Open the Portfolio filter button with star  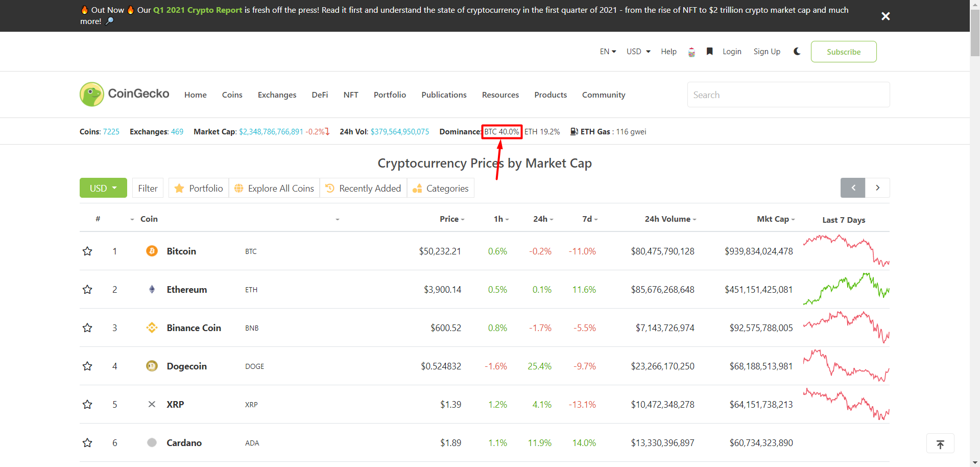coord(199,188)
